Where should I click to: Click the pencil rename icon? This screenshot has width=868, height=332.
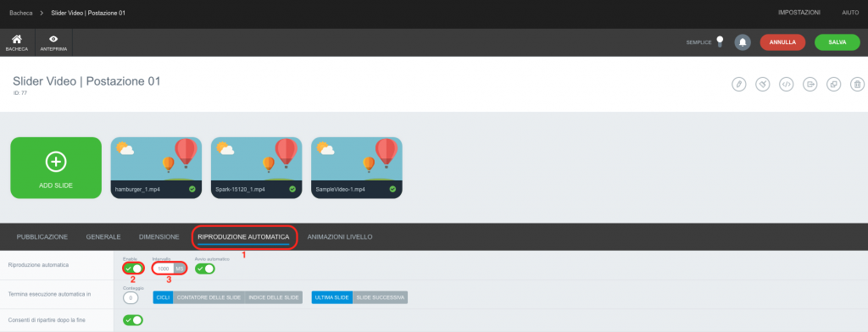pyautogui.click(x=738, y=84)
